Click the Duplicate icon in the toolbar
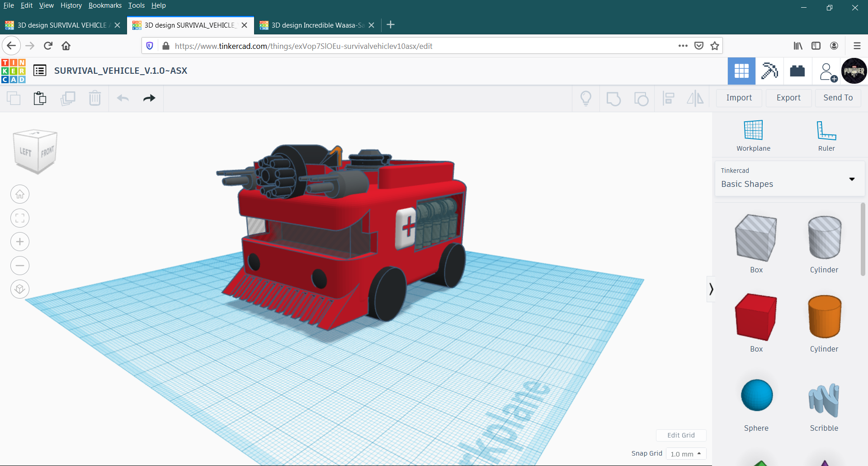This screenshot has width=868, height=466. pos(68,98)
